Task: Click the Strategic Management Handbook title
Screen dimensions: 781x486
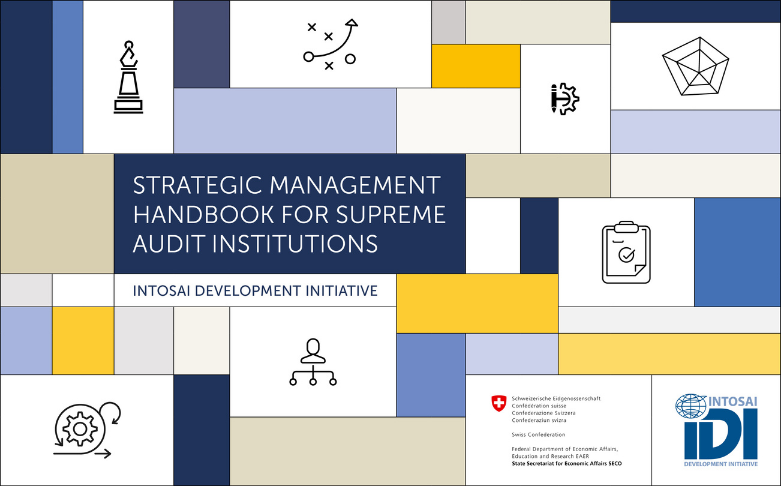Action: [289, 214]
